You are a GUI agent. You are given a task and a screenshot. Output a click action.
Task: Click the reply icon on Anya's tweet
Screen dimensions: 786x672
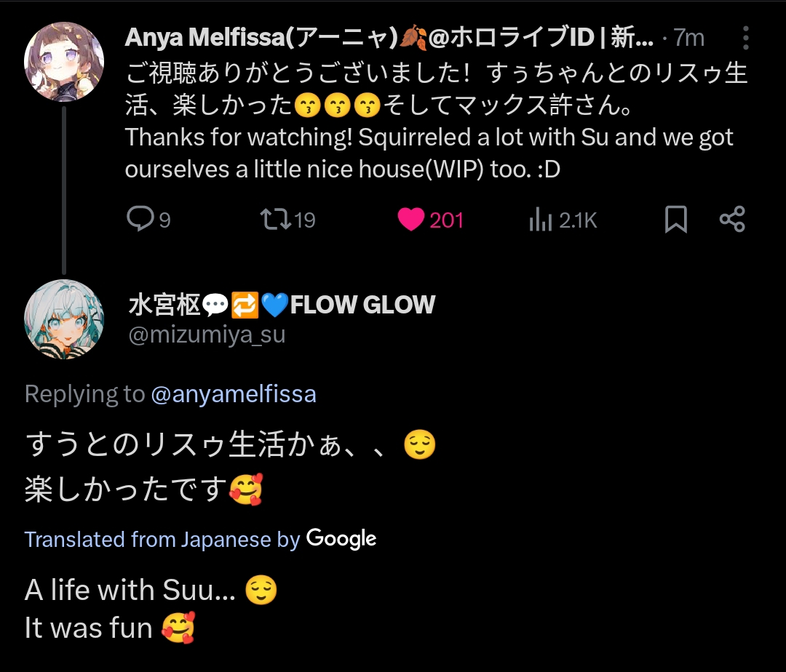139,219
